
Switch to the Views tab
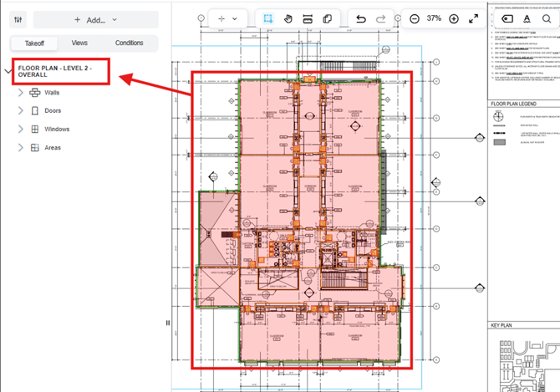click(79, 43)
